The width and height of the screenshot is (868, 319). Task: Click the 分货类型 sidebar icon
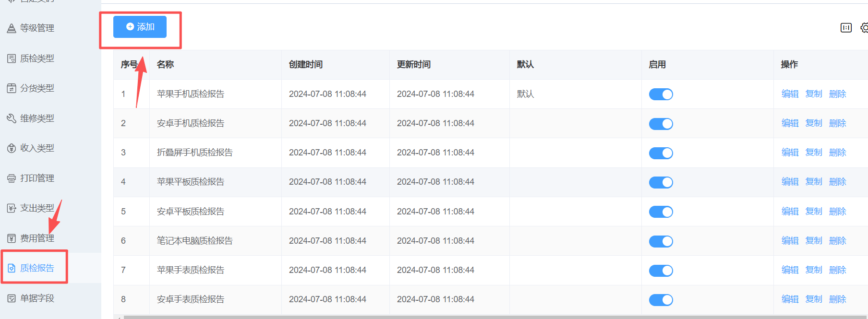[12, 88]
